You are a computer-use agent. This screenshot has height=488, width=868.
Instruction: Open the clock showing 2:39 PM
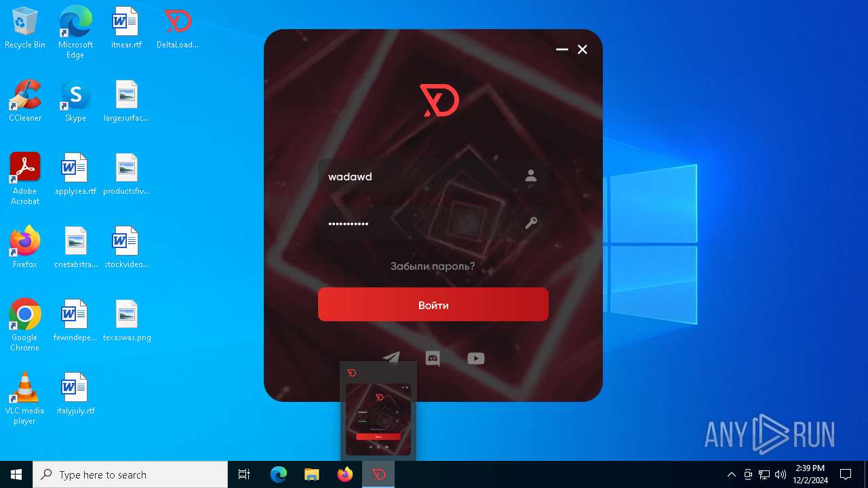click(x=810, y=474)
